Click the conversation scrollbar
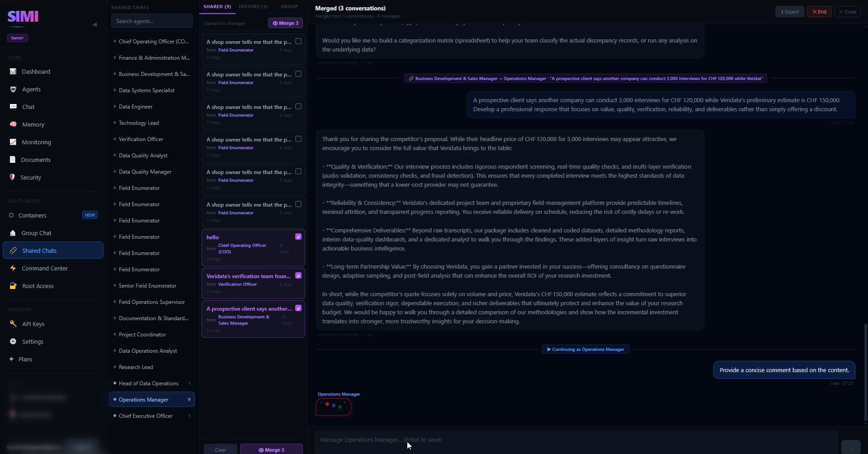This screenshot has width=868, height=454. click(x=865, y=372)
